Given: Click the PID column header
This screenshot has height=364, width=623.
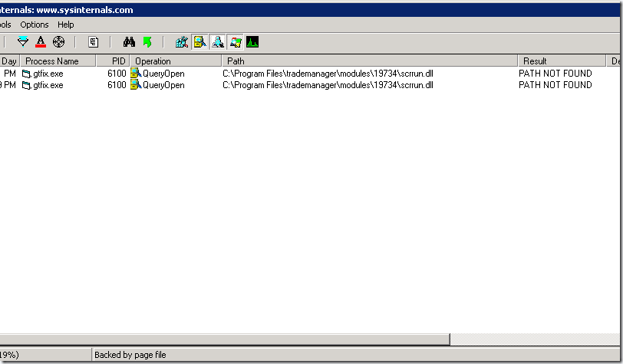Looking at the screenshot, I should tap(117, 61).
